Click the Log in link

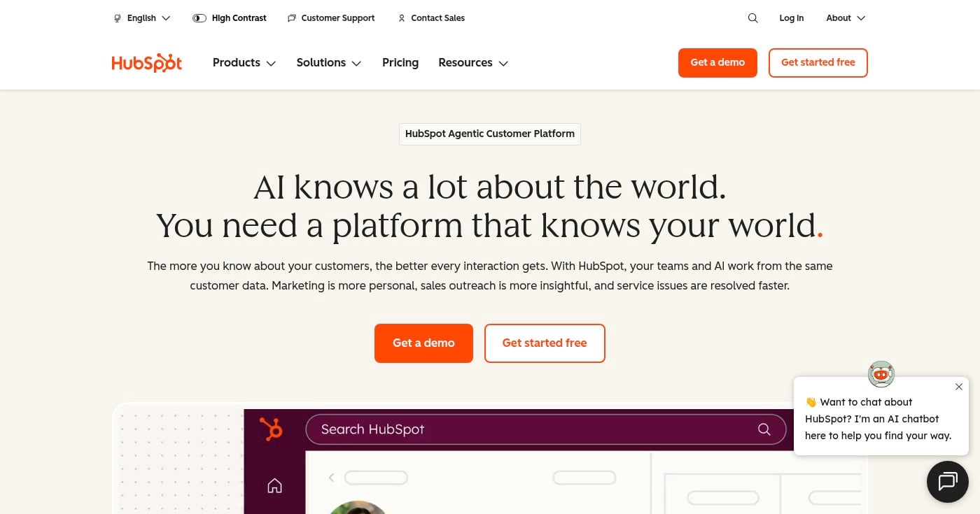(792, 18)
